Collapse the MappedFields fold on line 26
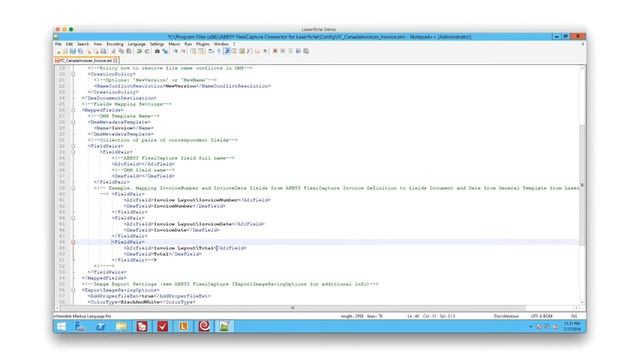The width and height of the screenshot is (640, 360). [73, 110]
